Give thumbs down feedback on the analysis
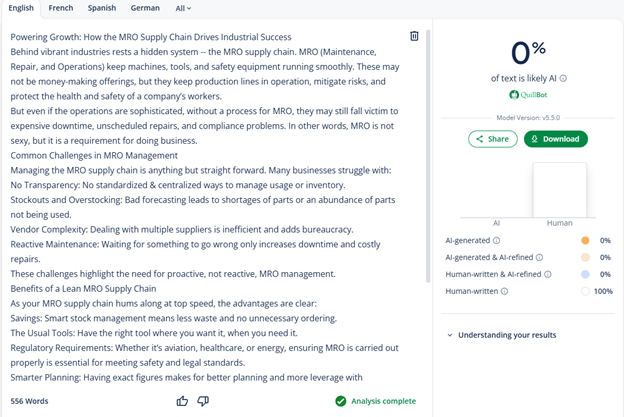Image resolution: width=624 pixels, height=417 pixels. point(203,401)
